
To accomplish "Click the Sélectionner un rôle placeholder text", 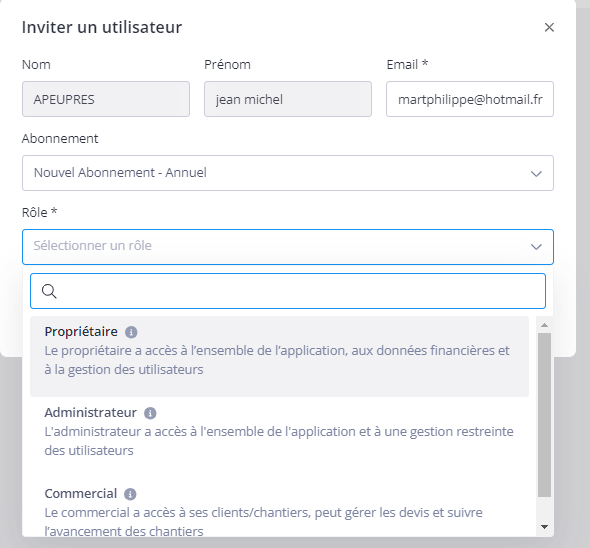I will point(93,246).
